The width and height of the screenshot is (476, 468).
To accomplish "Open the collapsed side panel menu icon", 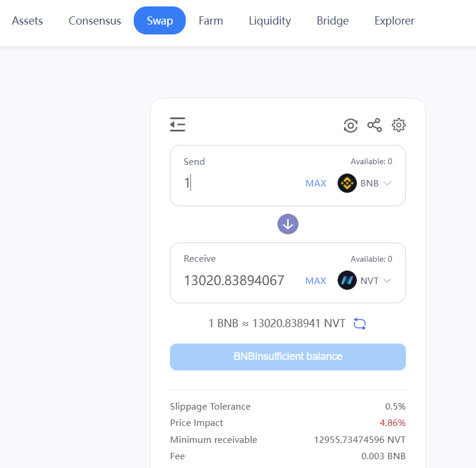I will [x=178, y=124].
